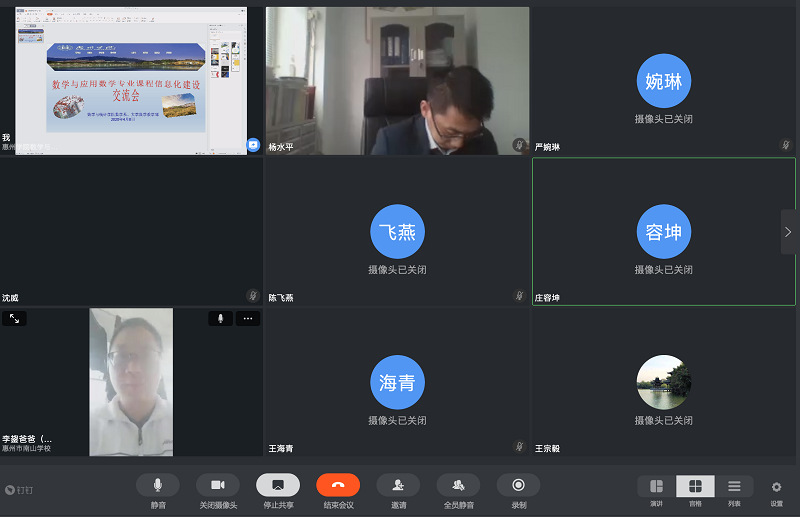Image resolution: width=800 pixels, height=517 pixels.
Task: Click the 停止共享 stop sharing icon
Action: coord(278,485)
